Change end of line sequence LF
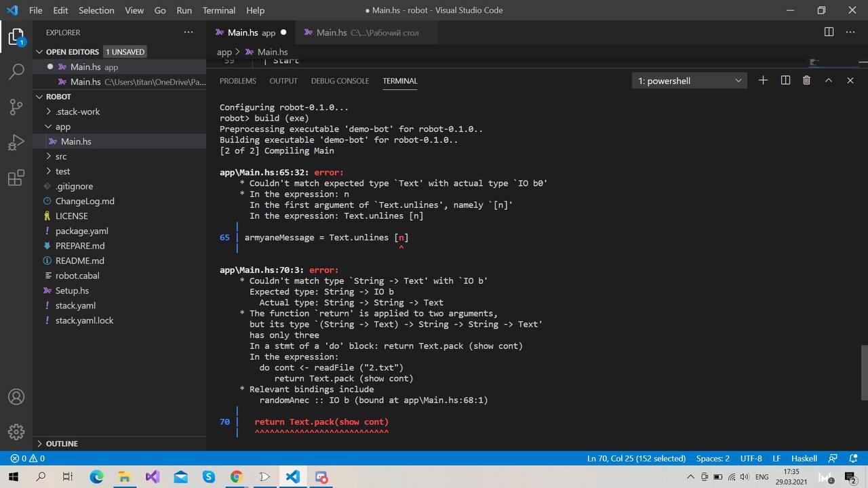The height and width of the screenshot is (488, 868). point(776,459)
